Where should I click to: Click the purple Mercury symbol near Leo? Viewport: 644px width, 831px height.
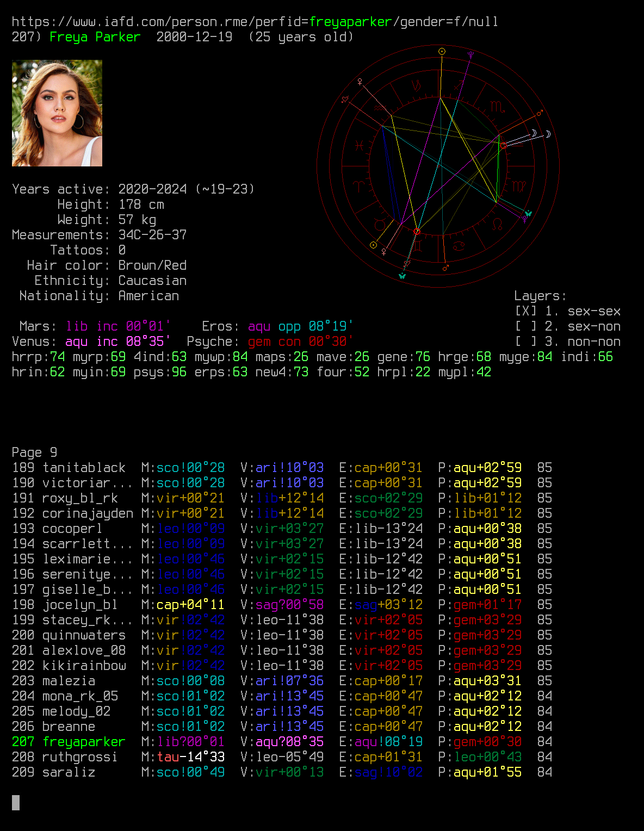click(524, 219)
